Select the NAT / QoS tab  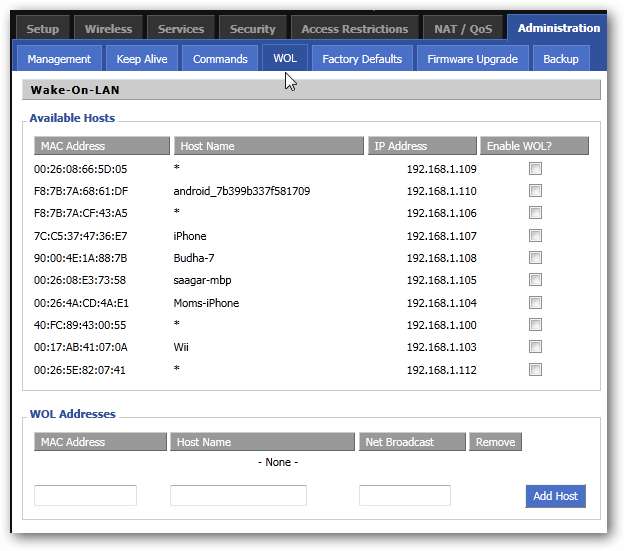click(x=463, y=29)
